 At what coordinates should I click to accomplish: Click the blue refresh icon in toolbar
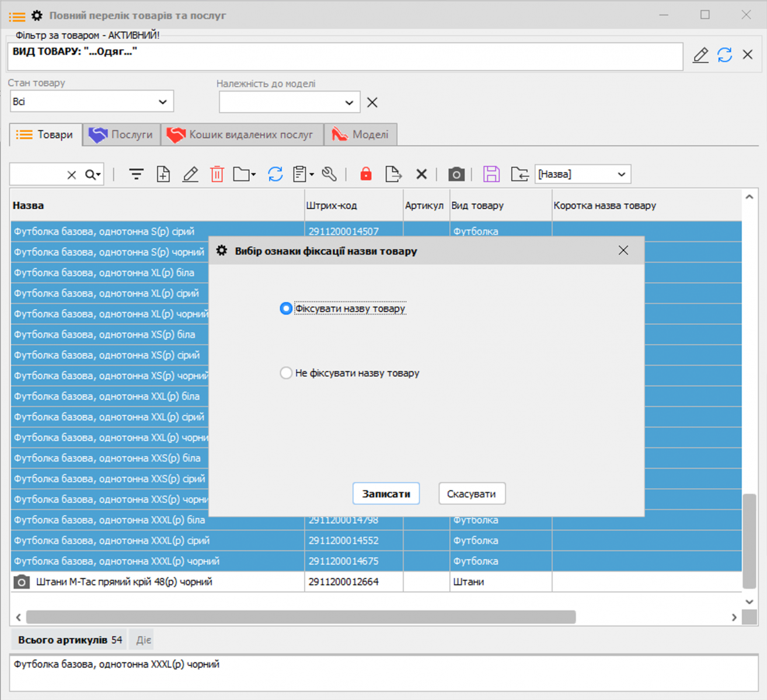click(275, 174)
